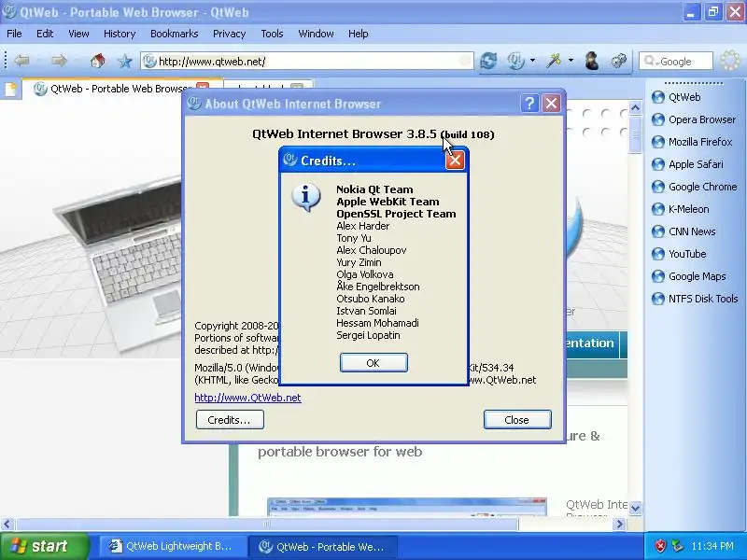Click the Opera Browser bookmark label
This screenshot has width=747, height=560.
click(x=702, y=119)
